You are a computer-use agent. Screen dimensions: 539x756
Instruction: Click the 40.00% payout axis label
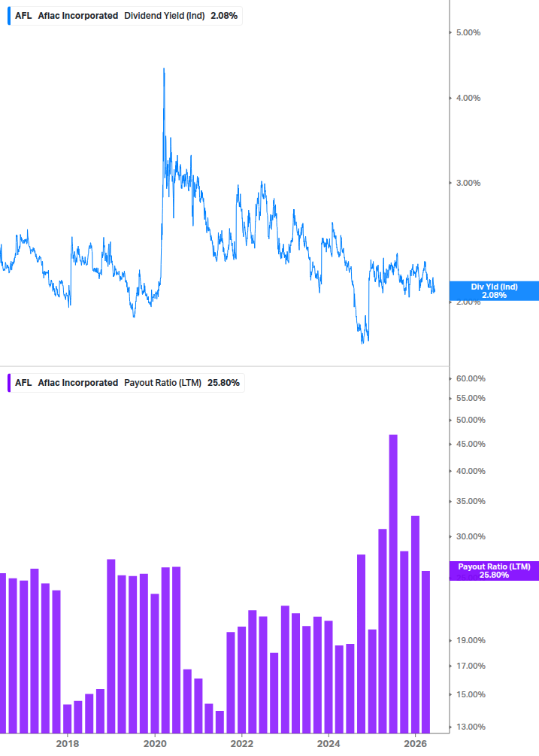(471, 471)
